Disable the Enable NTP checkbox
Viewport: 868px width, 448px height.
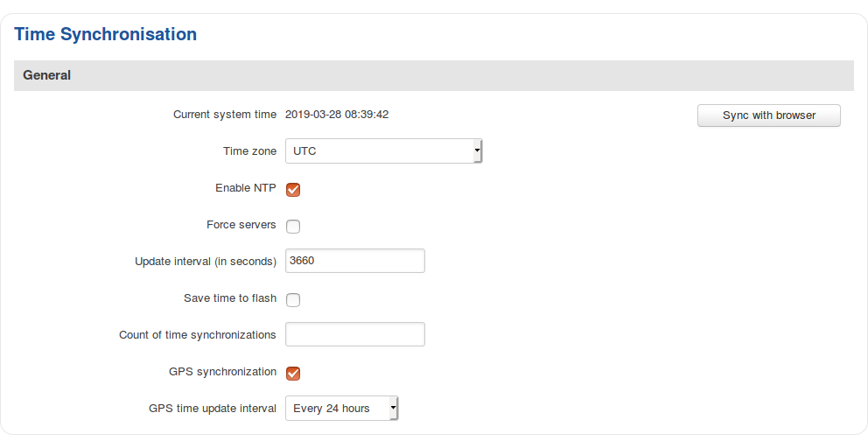coord(293,190)
